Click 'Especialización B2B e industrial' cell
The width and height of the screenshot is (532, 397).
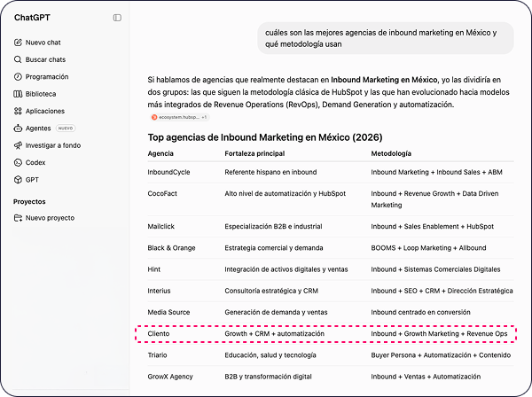point(273,227)
